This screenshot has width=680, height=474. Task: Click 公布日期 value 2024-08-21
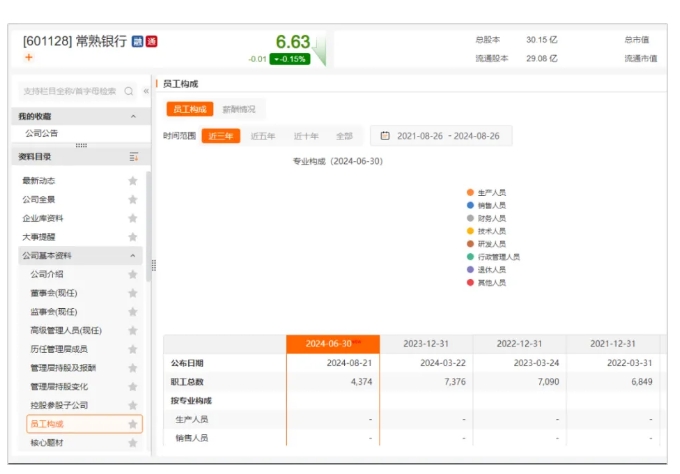click(349, 363)
